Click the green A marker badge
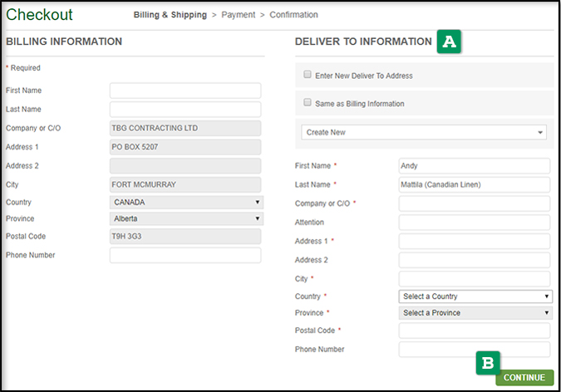Viewport: 561px width, 392px height. [450, 42]
